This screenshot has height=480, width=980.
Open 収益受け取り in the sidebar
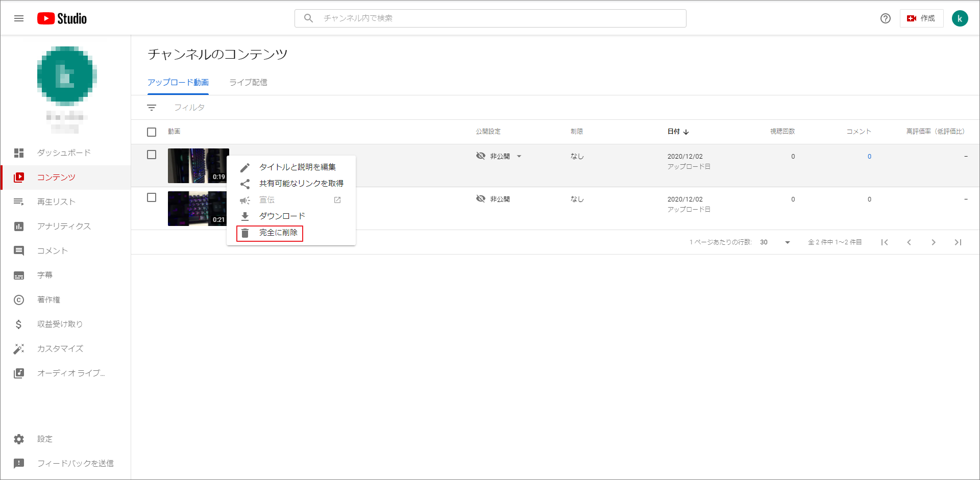[x=65, y=324]
